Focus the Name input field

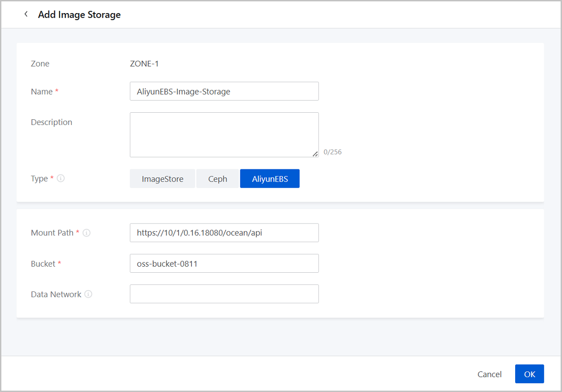point(224,92)
